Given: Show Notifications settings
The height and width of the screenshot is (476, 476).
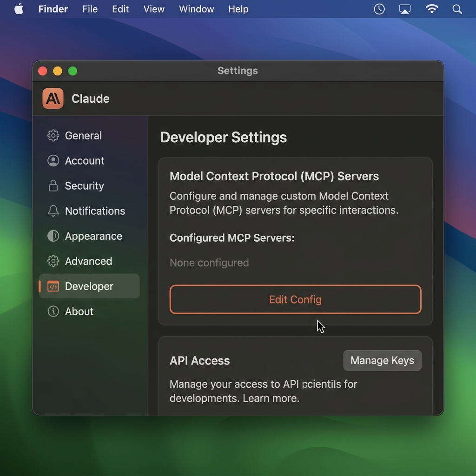Looking at the screenshot, I should pyautogui.click(x=89, y=211).
